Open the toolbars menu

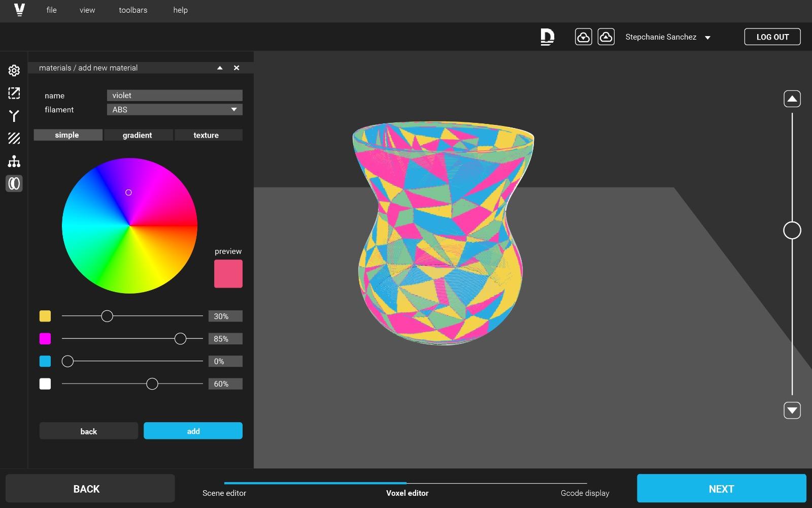(133, 10)
